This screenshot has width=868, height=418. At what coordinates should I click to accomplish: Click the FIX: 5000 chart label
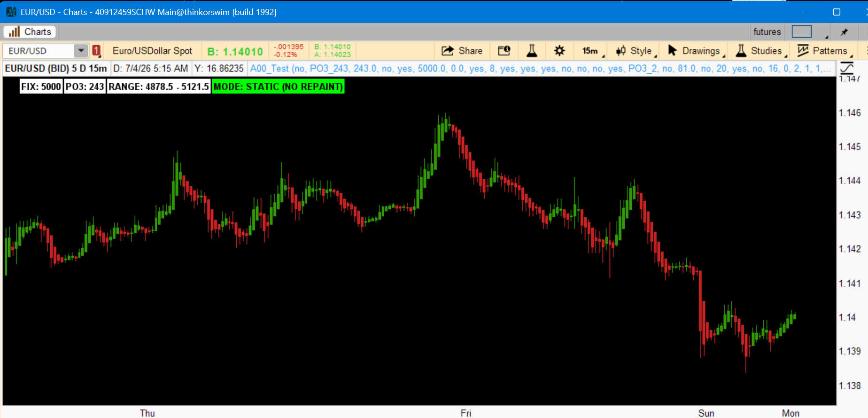pyautogui.click(x=41, y=87)
